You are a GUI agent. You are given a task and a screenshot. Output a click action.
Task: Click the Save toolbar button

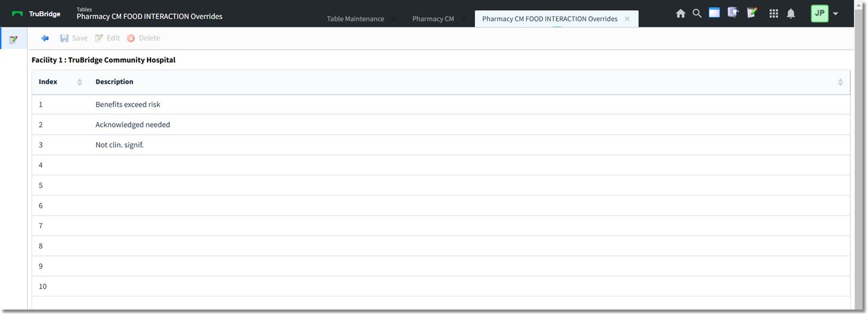click(x=74, y=38)
